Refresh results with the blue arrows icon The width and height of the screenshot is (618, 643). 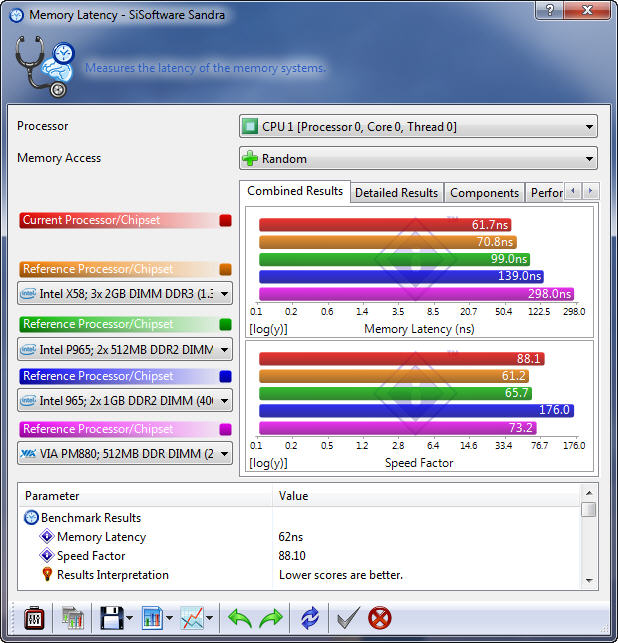pos(310,618)
